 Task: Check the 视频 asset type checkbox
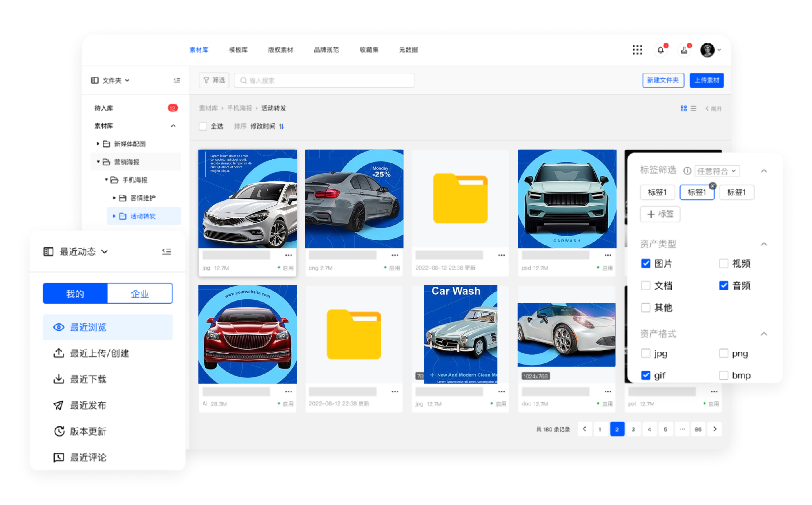pyautogui.click(x=723, y=264)
